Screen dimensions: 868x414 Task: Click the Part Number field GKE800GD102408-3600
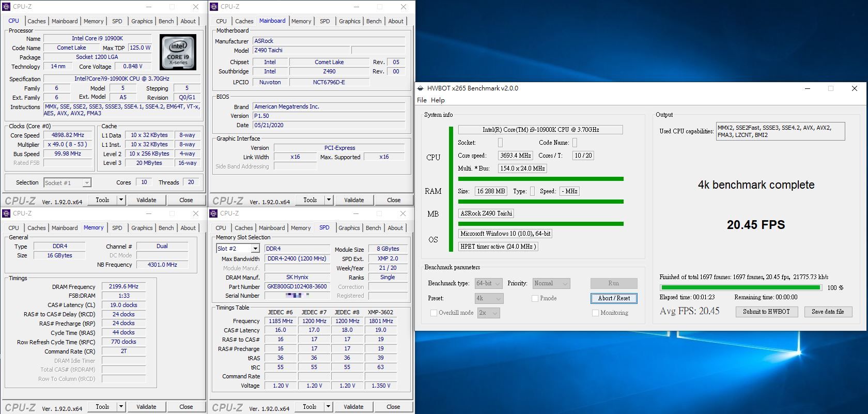297,287
